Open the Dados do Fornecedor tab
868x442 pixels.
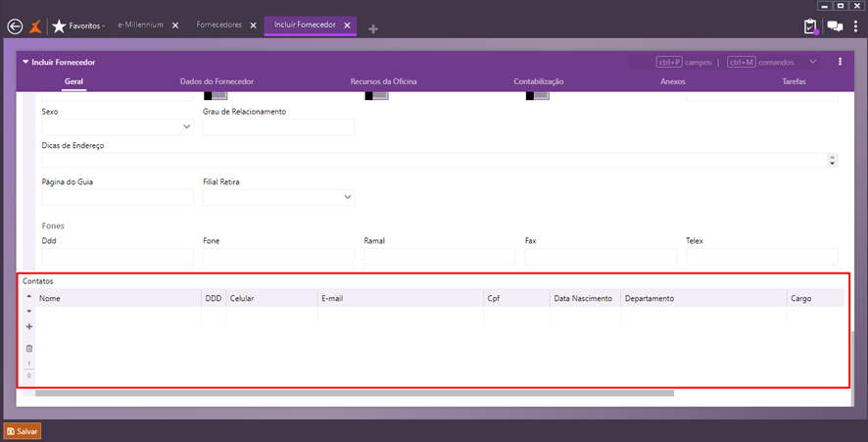tap(217, 81)
